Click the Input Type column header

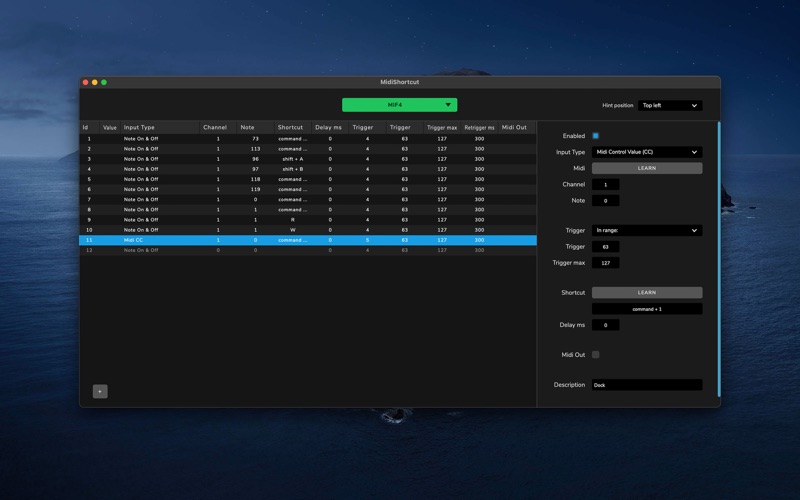click(x=160, y=127)
